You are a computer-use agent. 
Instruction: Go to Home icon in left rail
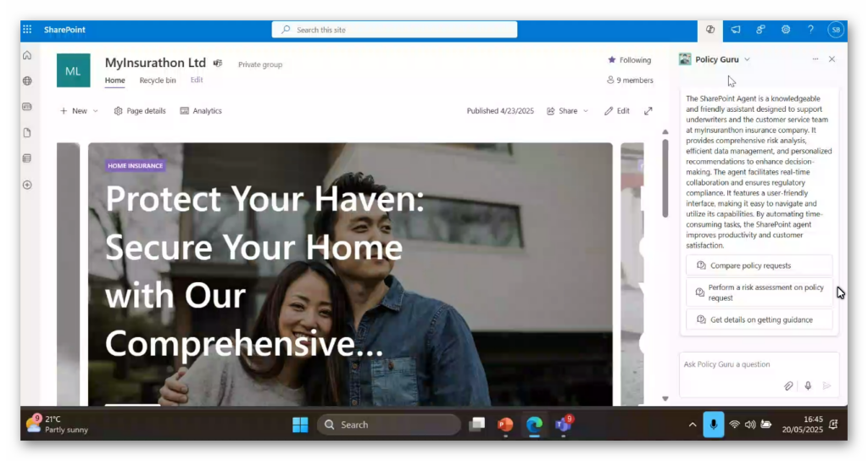pos(27,55)
